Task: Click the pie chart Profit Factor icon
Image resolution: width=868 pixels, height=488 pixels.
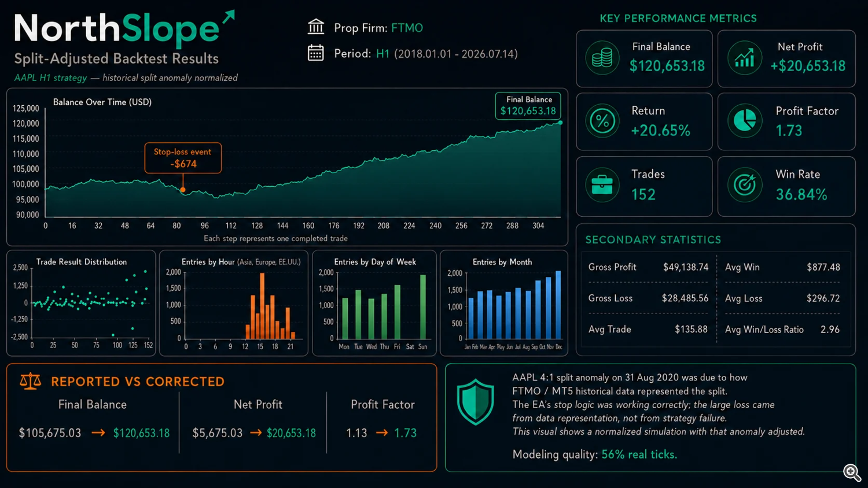Action: click(744, 121)
